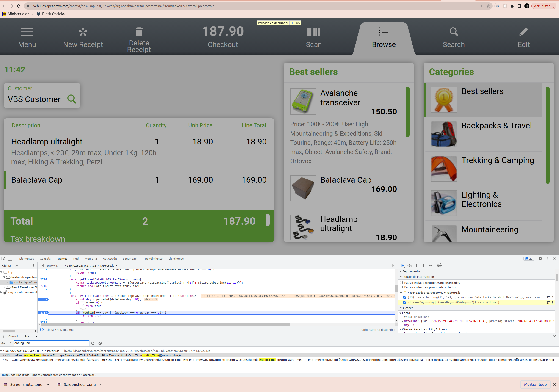Click the customer search magnifier icon
The height and width of the screenshot is (392, 559).
coord(72,99)
